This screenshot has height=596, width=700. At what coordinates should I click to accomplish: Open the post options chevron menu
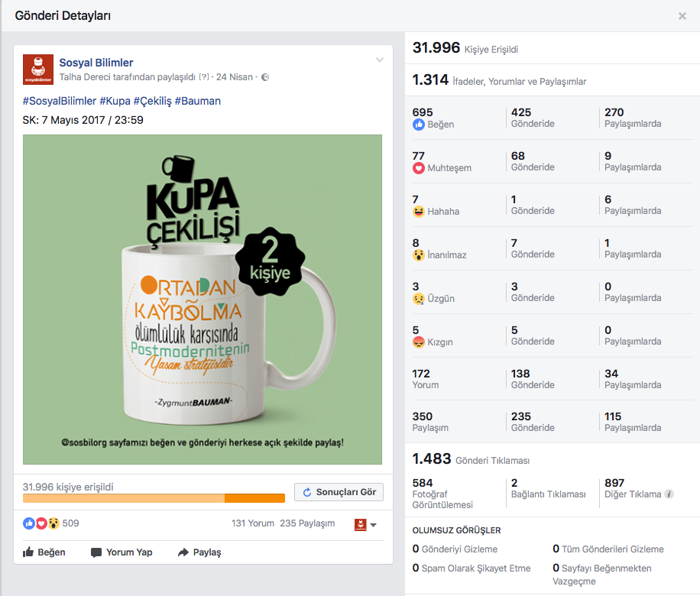380,60
